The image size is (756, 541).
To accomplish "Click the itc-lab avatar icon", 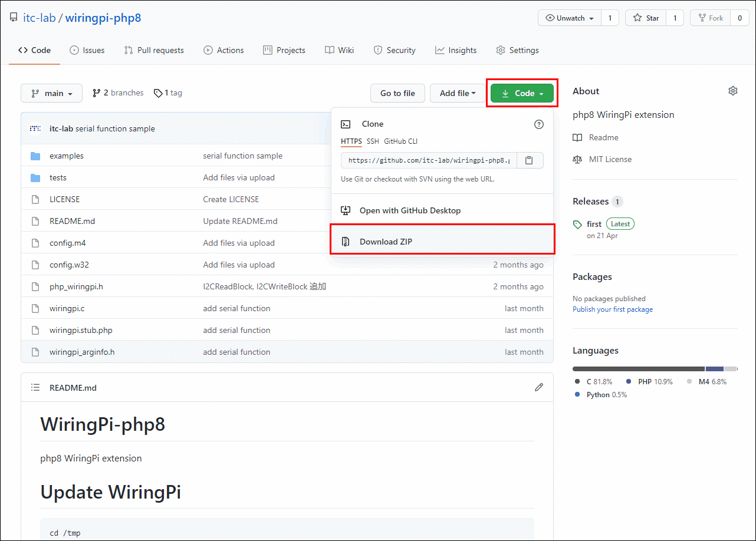I will pos(35,128).
